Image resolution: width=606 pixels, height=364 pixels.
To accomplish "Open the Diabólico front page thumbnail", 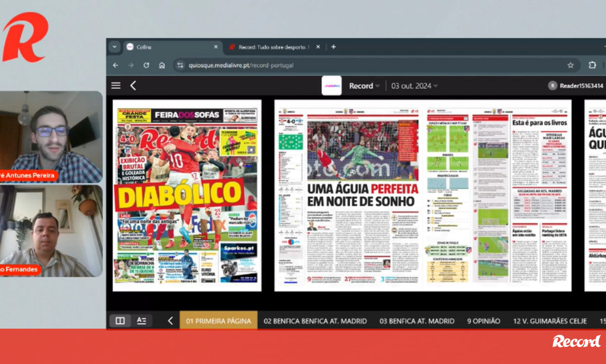I will 187,195.
